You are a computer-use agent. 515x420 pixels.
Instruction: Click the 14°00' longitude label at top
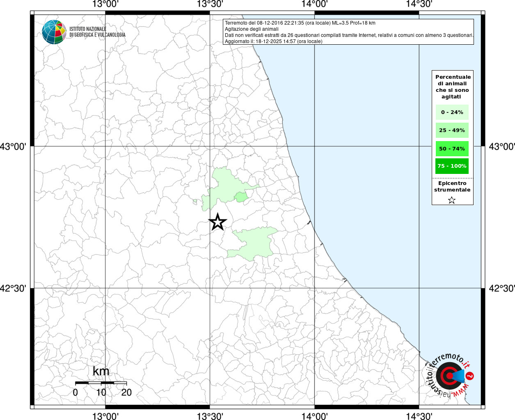pos(314,5)
